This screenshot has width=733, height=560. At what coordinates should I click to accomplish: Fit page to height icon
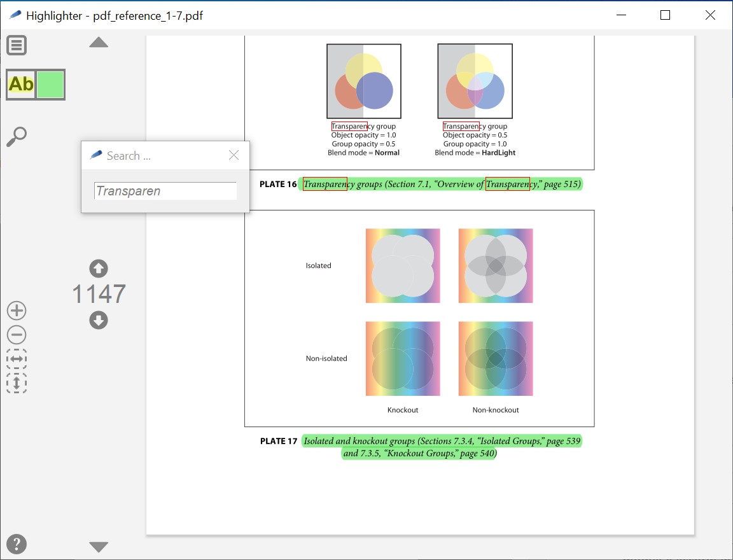17,383
